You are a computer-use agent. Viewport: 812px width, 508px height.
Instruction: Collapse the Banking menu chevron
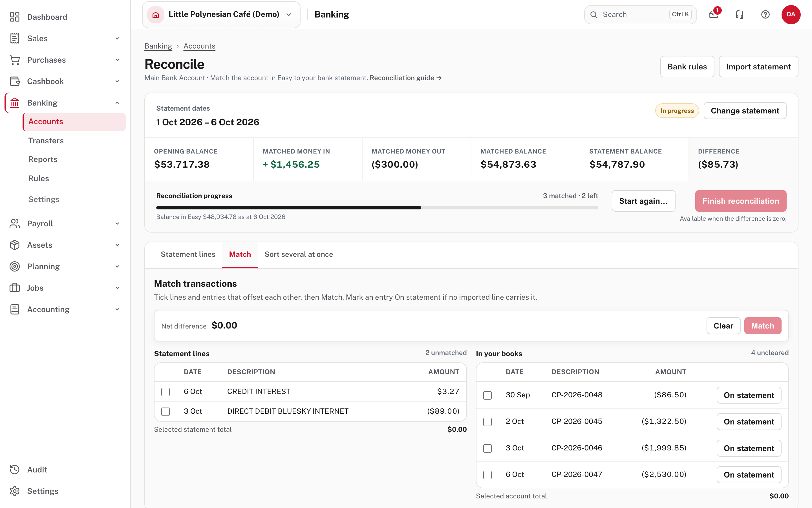[x=117, y=103]
